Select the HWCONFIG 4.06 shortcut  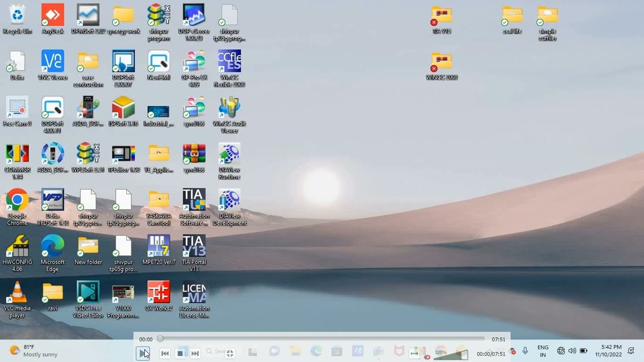17,254
